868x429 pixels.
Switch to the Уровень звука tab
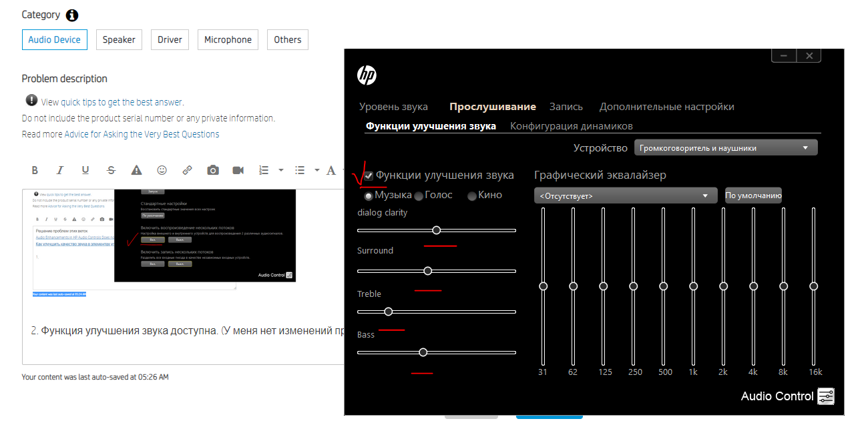point(393,107)
